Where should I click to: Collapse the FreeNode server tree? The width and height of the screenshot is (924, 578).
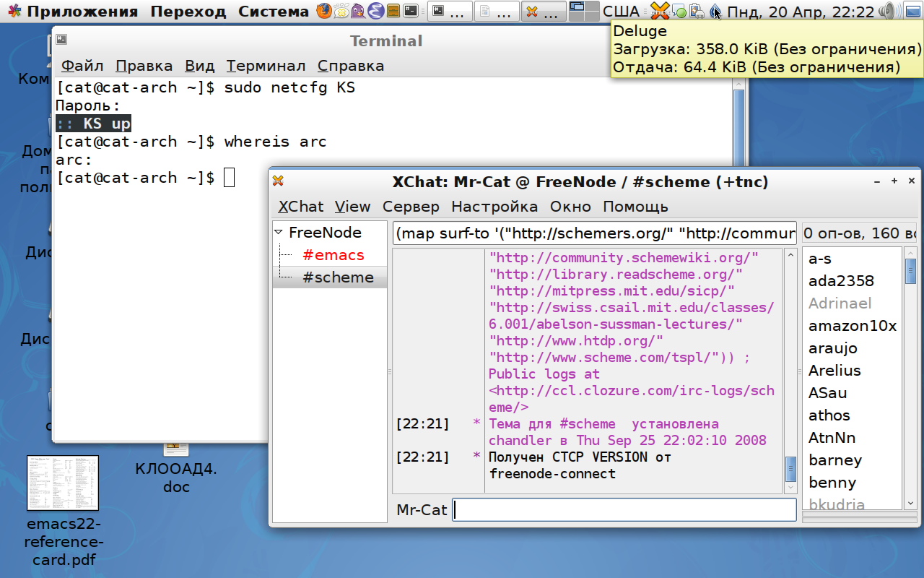pyautogui.click(x=279, y=233)
